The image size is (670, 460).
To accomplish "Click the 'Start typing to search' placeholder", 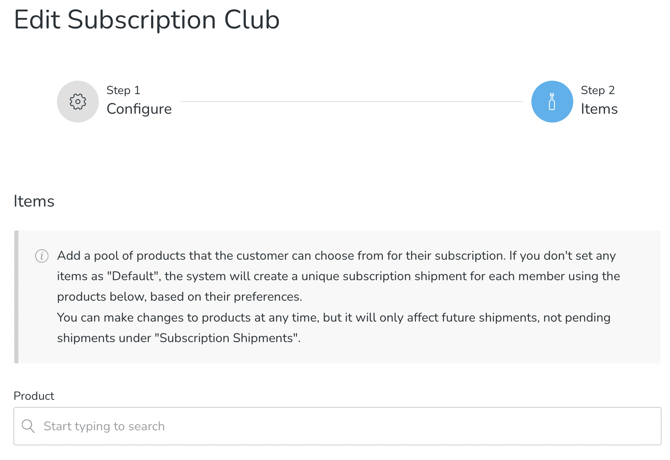I will tap(104, 426).
